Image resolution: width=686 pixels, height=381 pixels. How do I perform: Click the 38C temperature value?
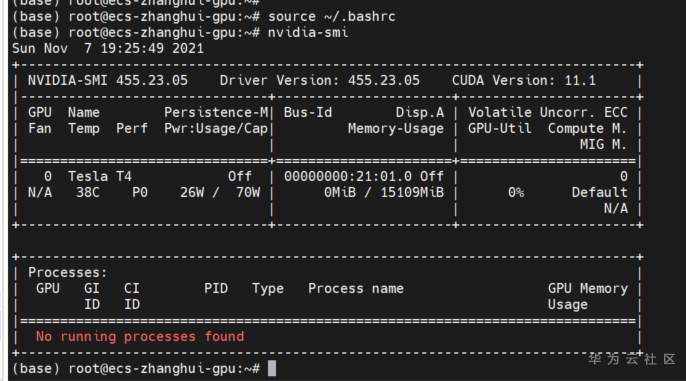point(88,192)
